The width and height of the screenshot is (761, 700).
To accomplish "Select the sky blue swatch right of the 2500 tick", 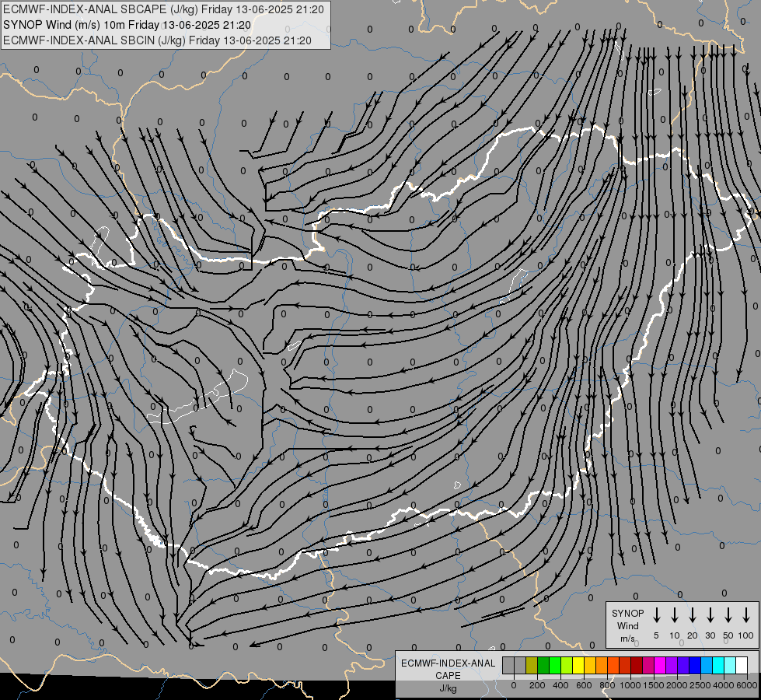I will [707, 665].
